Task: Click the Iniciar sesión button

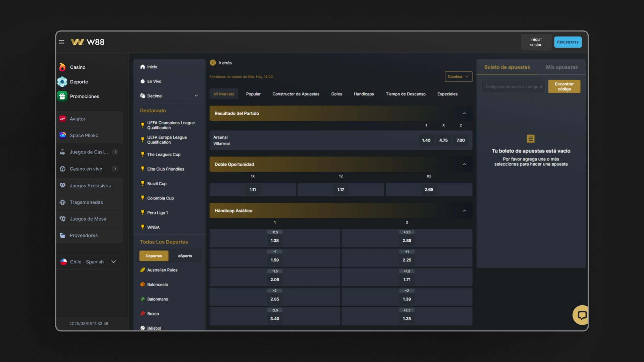Action: click(x=536, y=42)
